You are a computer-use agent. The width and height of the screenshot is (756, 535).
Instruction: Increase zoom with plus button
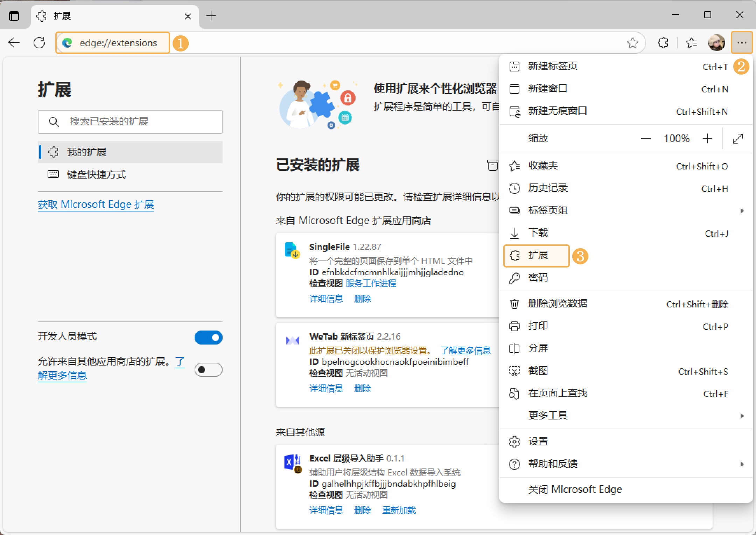(707, 138)
